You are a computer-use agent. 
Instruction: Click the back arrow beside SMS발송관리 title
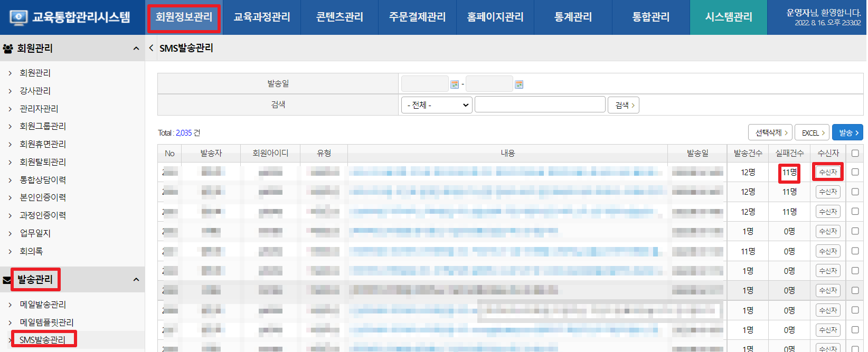point(152,48)
